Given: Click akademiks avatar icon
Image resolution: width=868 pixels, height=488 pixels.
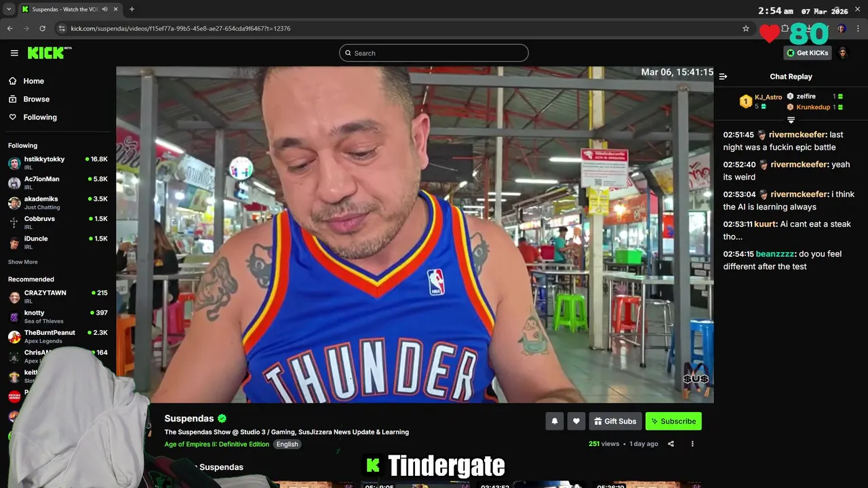Looking at the screenshot, I should pos(14,203).
